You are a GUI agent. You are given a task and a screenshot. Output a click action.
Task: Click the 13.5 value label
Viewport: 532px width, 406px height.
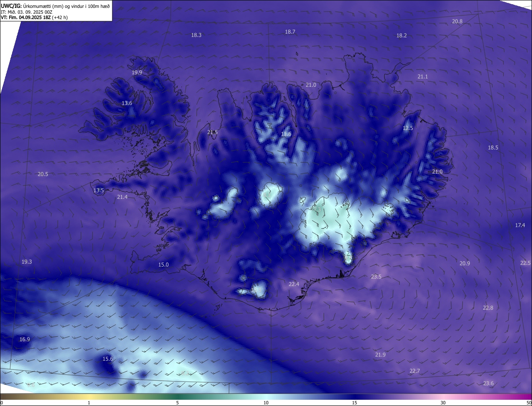tap(99, 191)
